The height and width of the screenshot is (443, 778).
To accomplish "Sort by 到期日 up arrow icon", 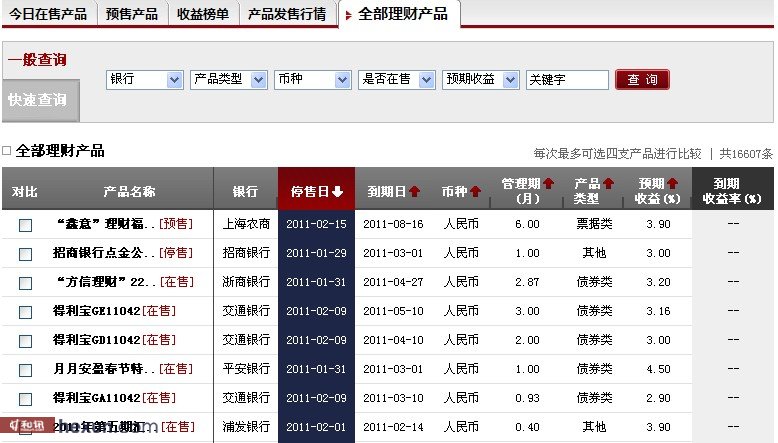I will tap(414, 191).
